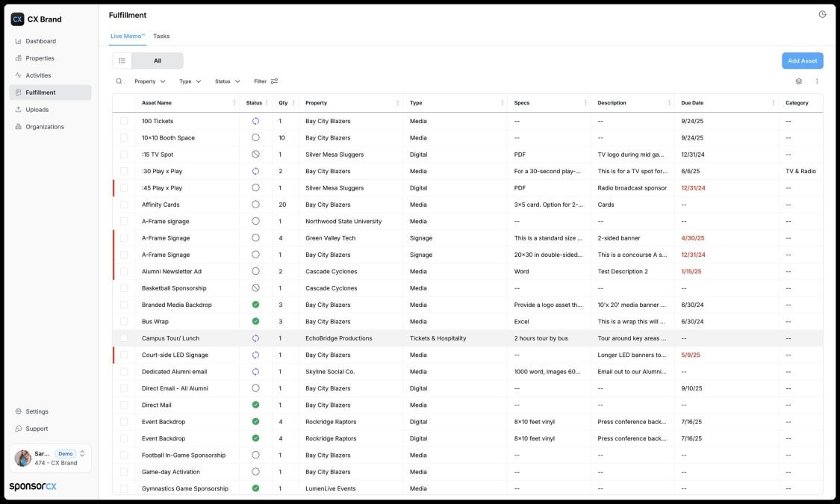This screenshot has height=504, width=840.
Task: Click the layers icon above the table
Action: [x=798, y=81]
